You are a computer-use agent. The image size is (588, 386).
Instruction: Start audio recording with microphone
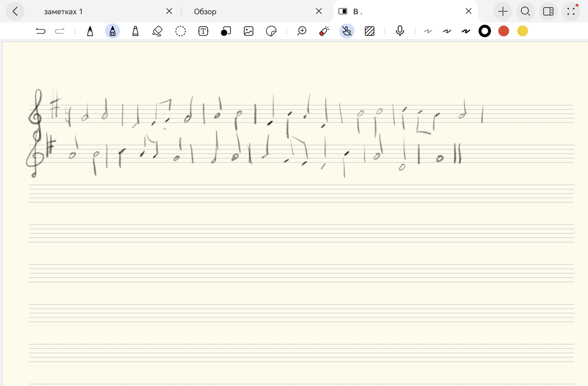(x=400, y=31)
